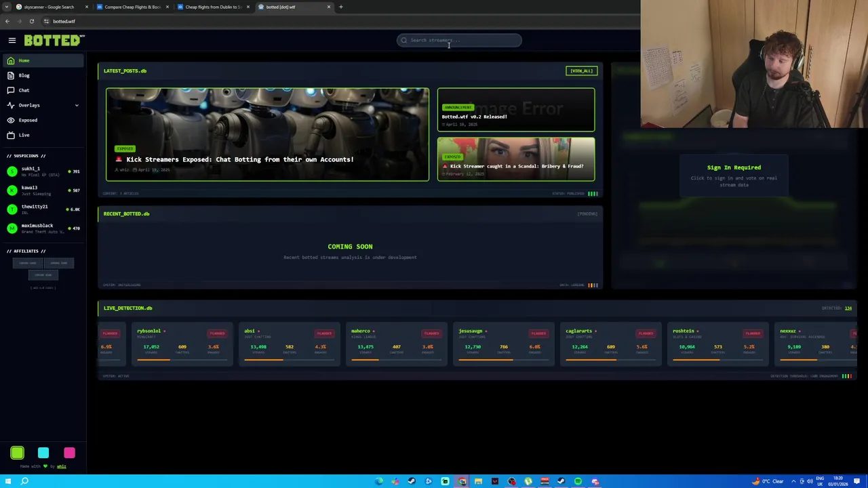Open the absi live detection card
The width and height of the screenshot is (868, 488).
click(290, 344)
